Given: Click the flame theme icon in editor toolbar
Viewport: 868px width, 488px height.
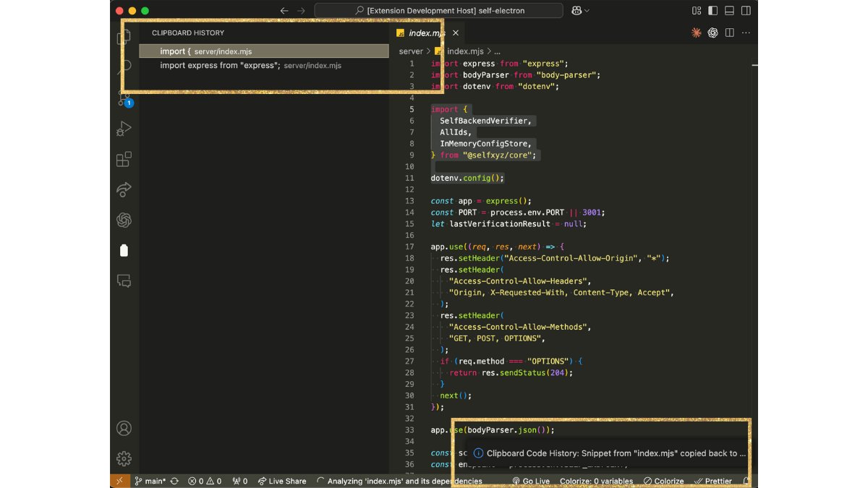Looking at the screenshot, I should coord(696,33).
